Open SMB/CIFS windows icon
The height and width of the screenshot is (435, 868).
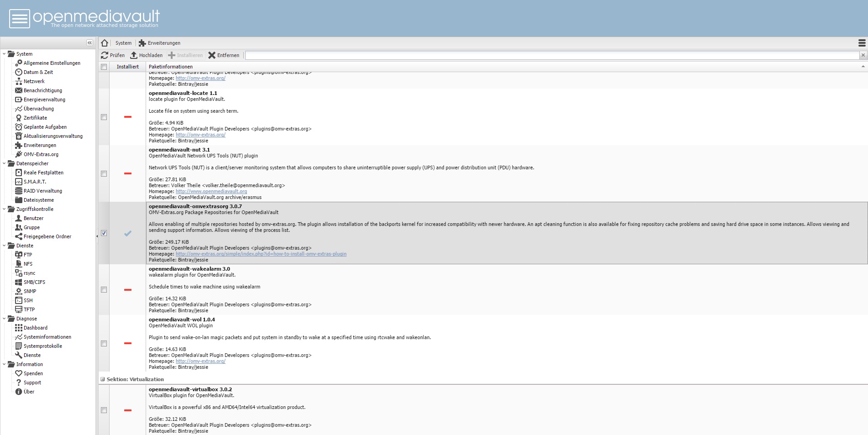(19, 282)
